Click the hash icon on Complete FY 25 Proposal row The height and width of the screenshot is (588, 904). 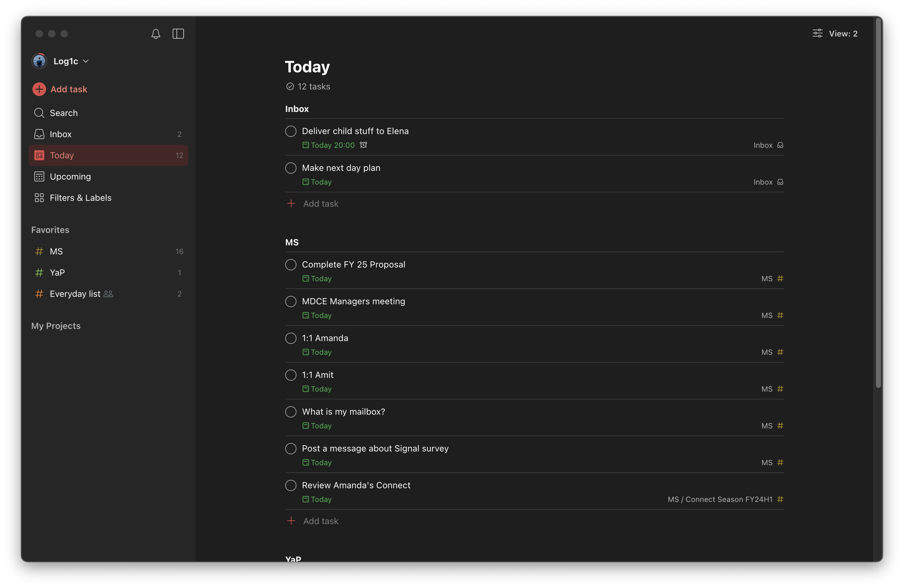point(780,278)
